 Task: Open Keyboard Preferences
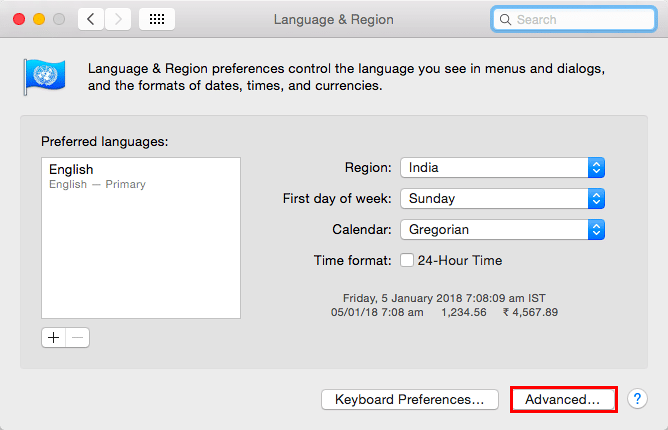coord(410,399)
